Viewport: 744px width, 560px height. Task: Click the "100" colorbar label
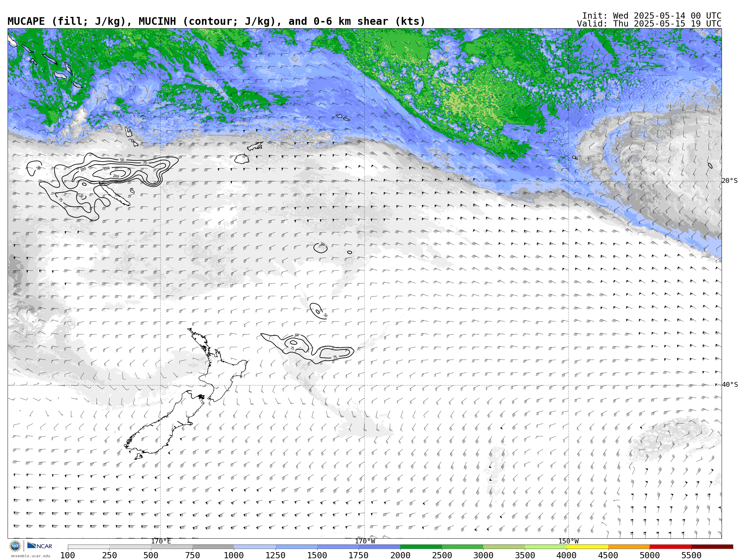point(68,556)
